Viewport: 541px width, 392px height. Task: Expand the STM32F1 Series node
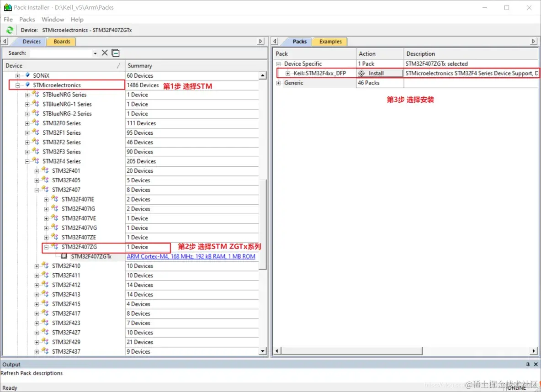click(27, 133)
